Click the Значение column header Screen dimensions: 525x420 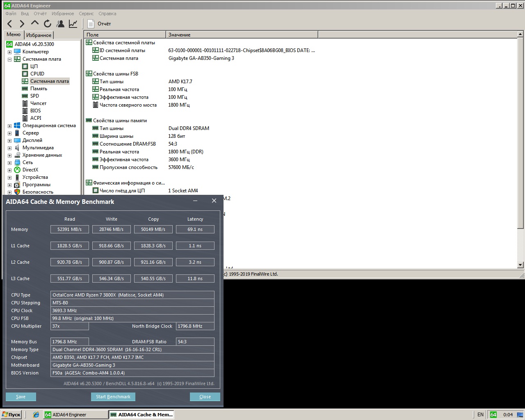point(242,35)
